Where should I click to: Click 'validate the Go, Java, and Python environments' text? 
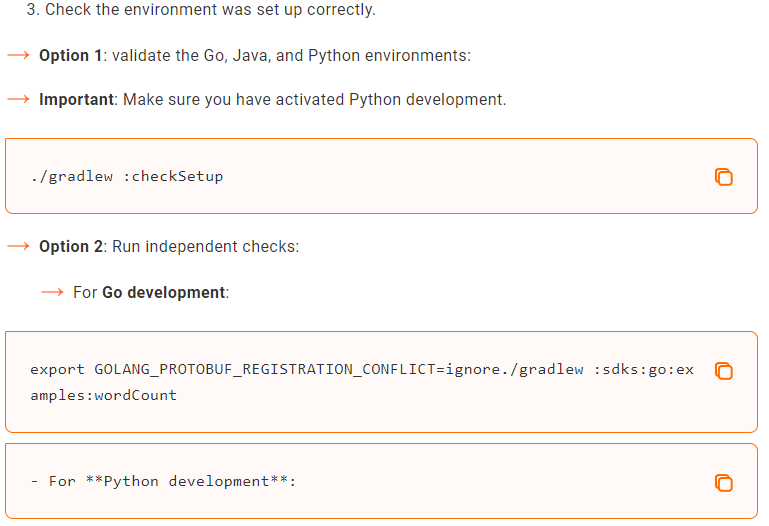[290, 56]
